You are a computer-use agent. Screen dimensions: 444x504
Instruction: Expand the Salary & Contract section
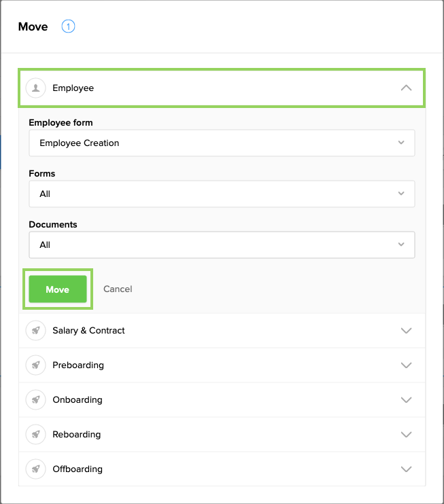(x=406, y=331)
